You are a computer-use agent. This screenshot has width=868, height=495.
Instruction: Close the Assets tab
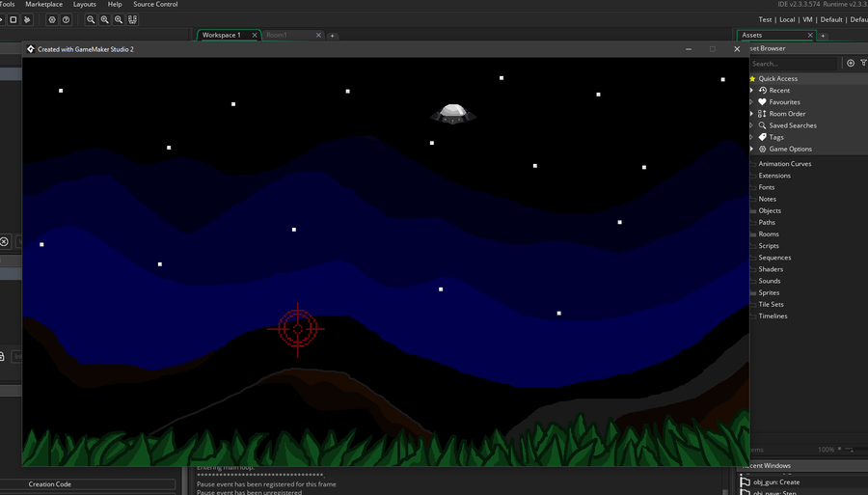[x=810, y=35]
